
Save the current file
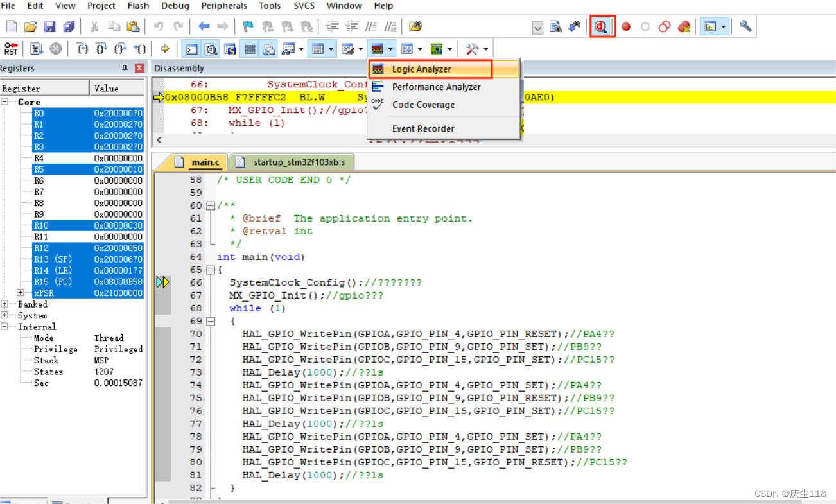tap(49, 26)
